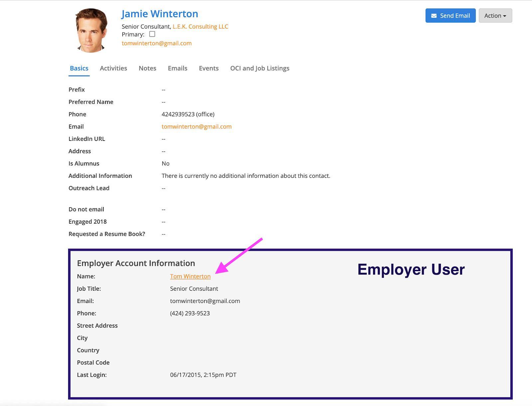Click the envelope icon on Send Email
The image size is (532, 406).
click(434, 16)
